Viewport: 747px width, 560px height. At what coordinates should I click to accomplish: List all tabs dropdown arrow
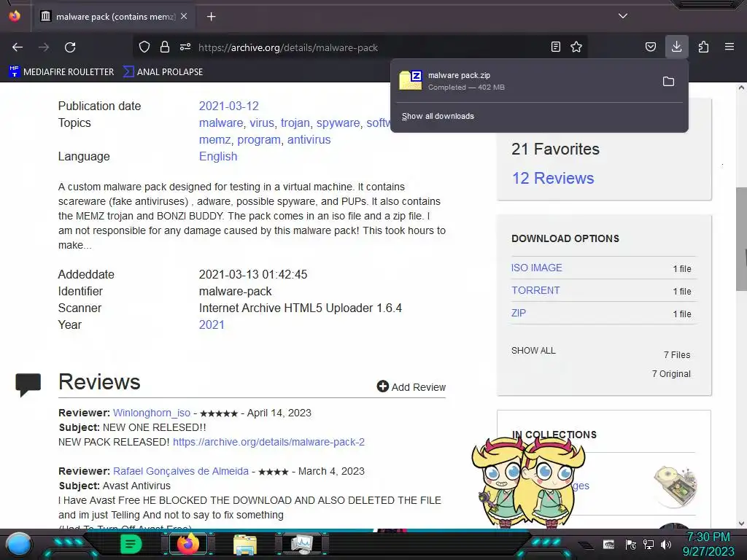coord(623,16)
